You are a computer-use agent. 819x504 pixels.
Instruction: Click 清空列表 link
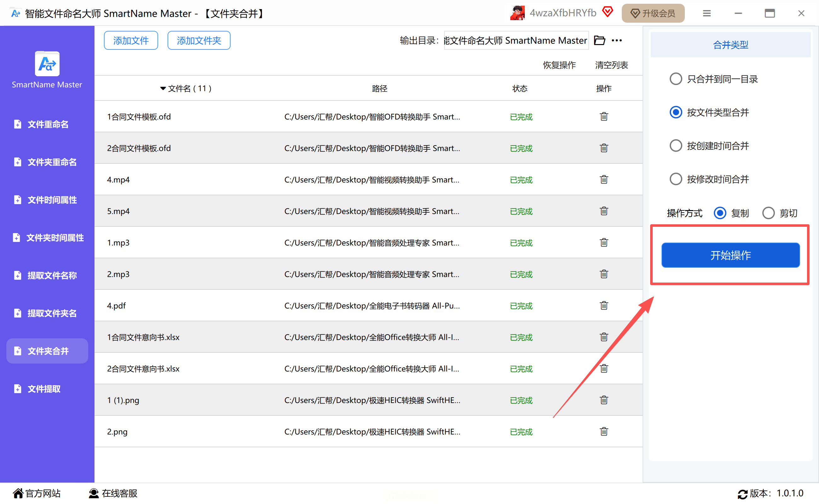click(611, 65)
